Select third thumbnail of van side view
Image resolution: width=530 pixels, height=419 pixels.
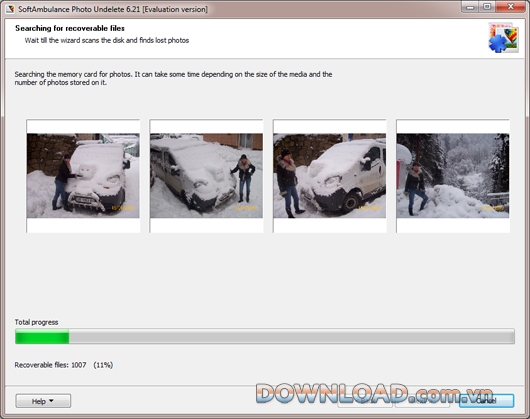[330, 176]
